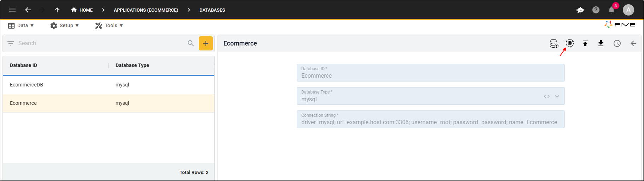Open the hamburger menu

pyautogui.click(x=12, y=10)
